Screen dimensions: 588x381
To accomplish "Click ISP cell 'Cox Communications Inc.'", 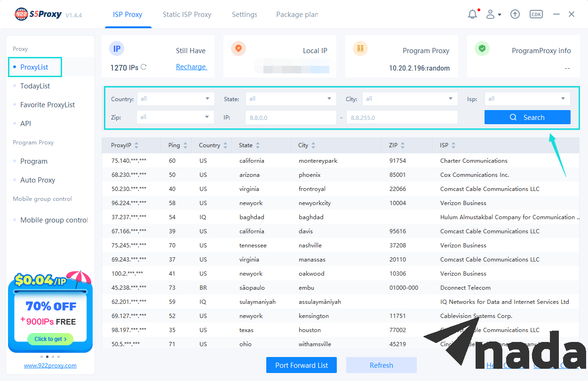I will 475,175.
